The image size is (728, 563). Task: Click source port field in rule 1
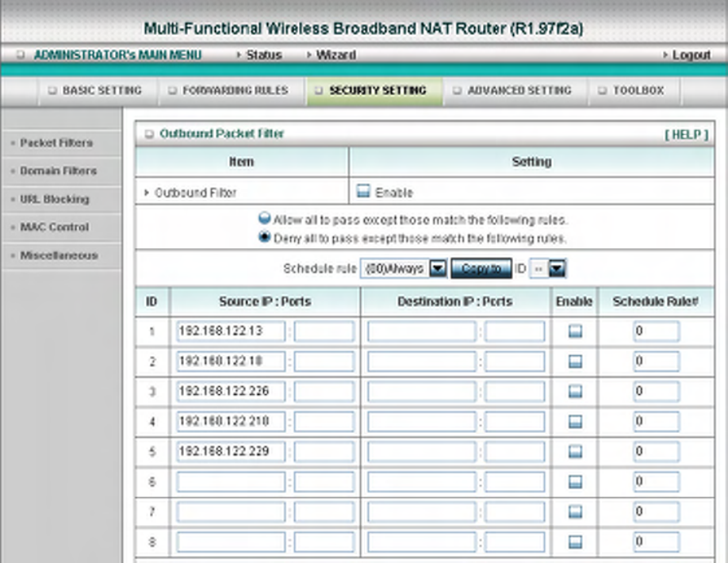324,331
